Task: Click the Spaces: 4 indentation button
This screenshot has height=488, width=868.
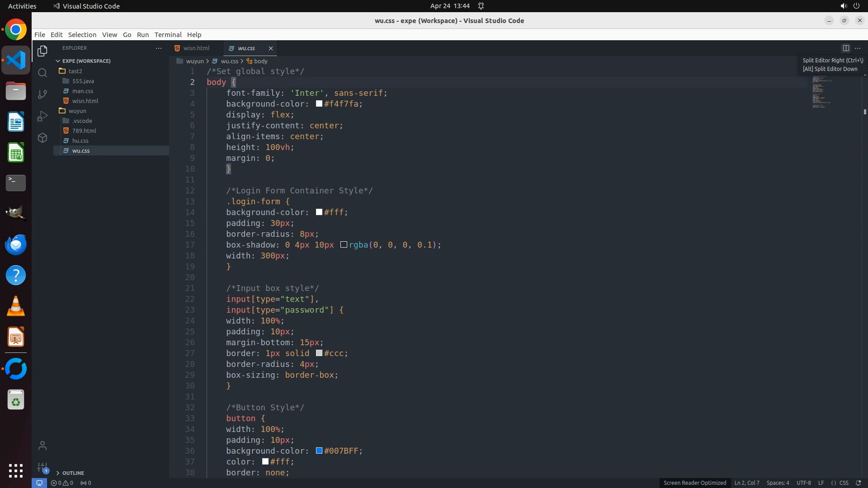Action: tap(778, 483)
